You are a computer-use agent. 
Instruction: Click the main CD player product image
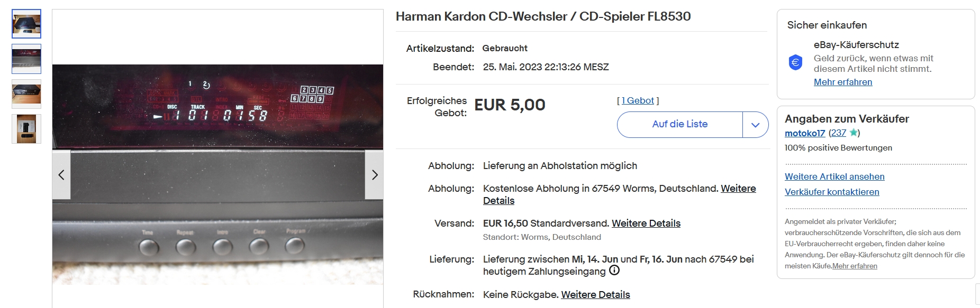pyautogui.click(x=217, y=174)
